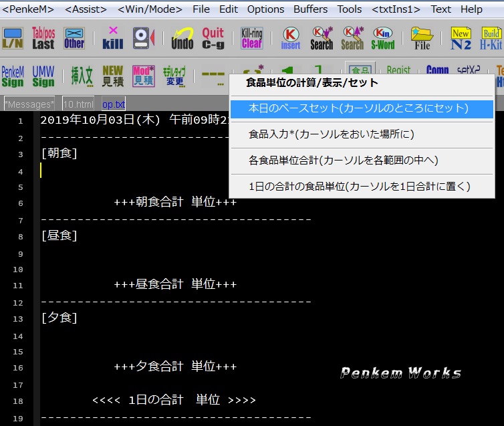504x426 pixels.
Task: Open the <PenkeM> menu
Action: (x=27, y=9)
